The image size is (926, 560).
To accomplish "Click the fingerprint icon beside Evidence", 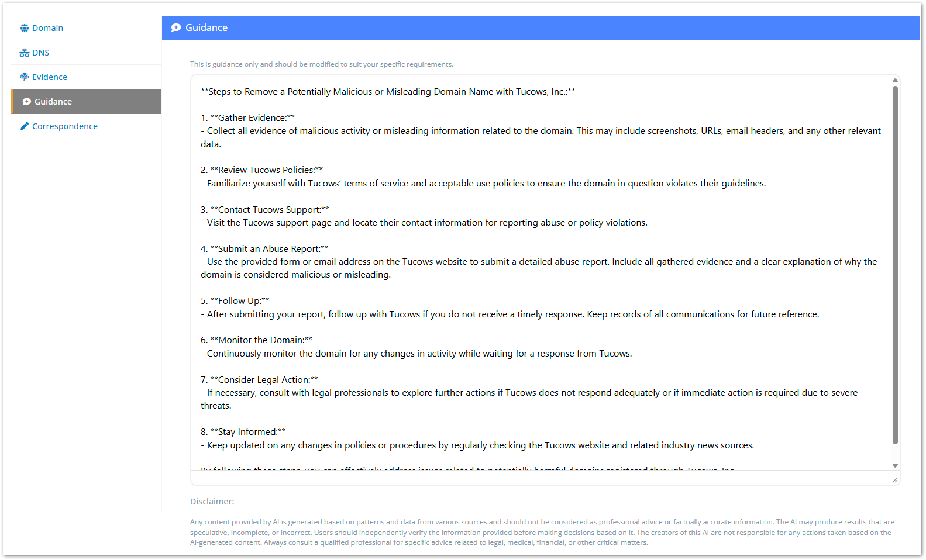I will (25, 77).
